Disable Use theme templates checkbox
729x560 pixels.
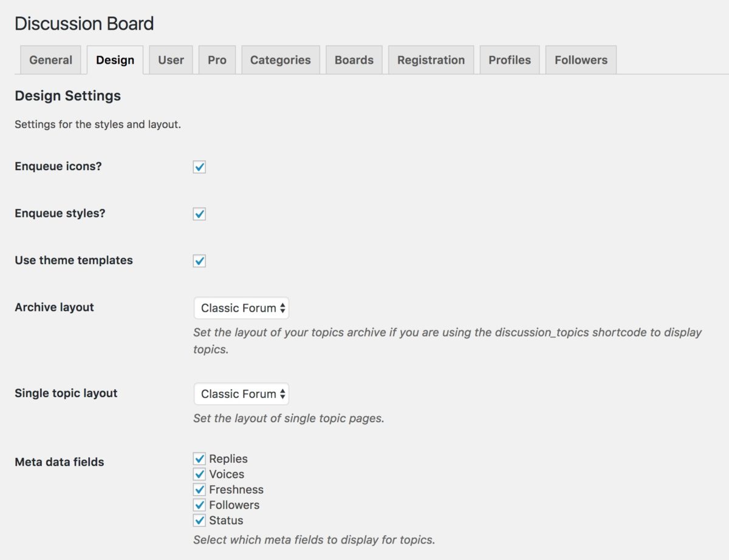[x=199, y=261]
